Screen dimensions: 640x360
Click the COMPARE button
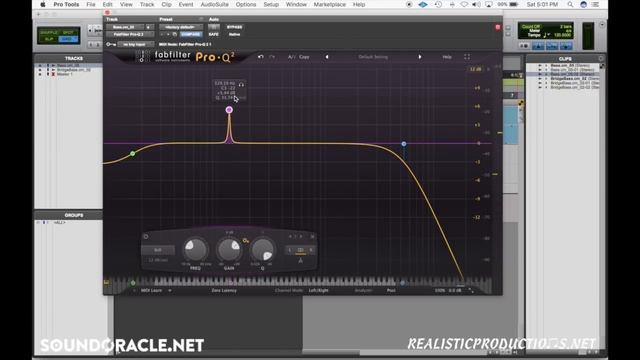191,34
